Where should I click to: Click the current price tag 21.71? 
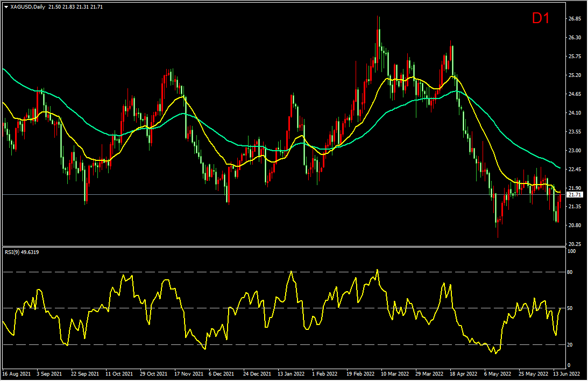[575, 195]
